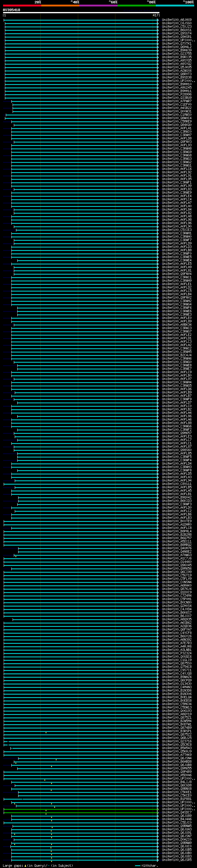This screenshot has height=868, width=197.
Task: Open the UniRef100_A5DVA6 hit
Action: click(x=177, y=775)
